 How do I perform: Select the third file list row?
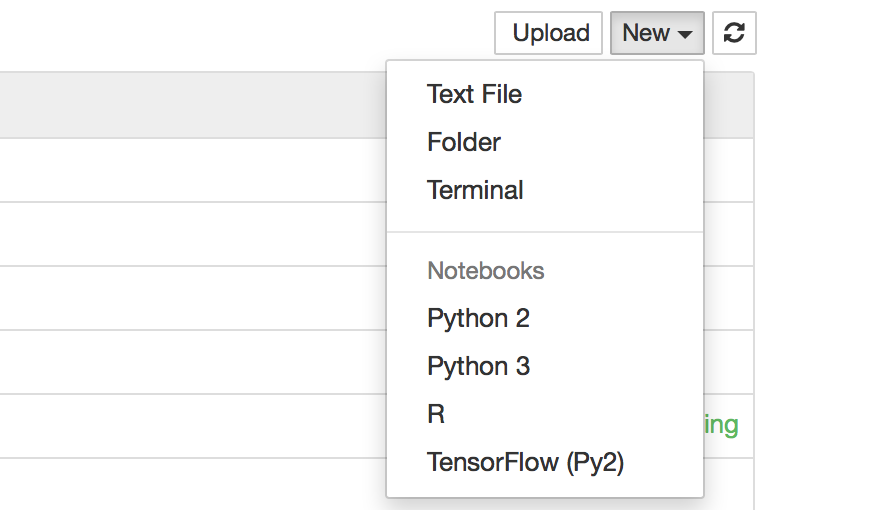pyautogui.click(x=190, y=298)
